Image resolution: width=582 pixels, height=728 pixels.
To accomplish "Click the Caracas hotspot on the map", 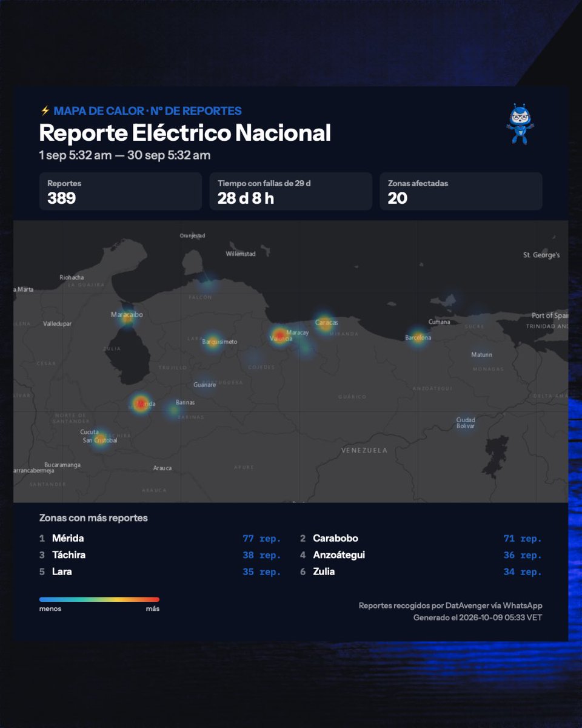I will (x=324, y=322).
